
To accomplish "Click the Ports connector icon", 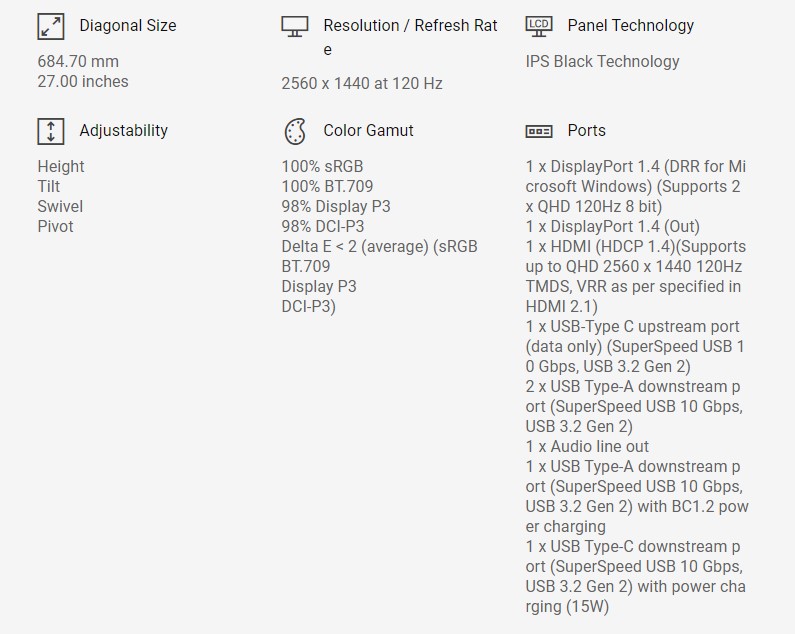I will pos(538,131).
